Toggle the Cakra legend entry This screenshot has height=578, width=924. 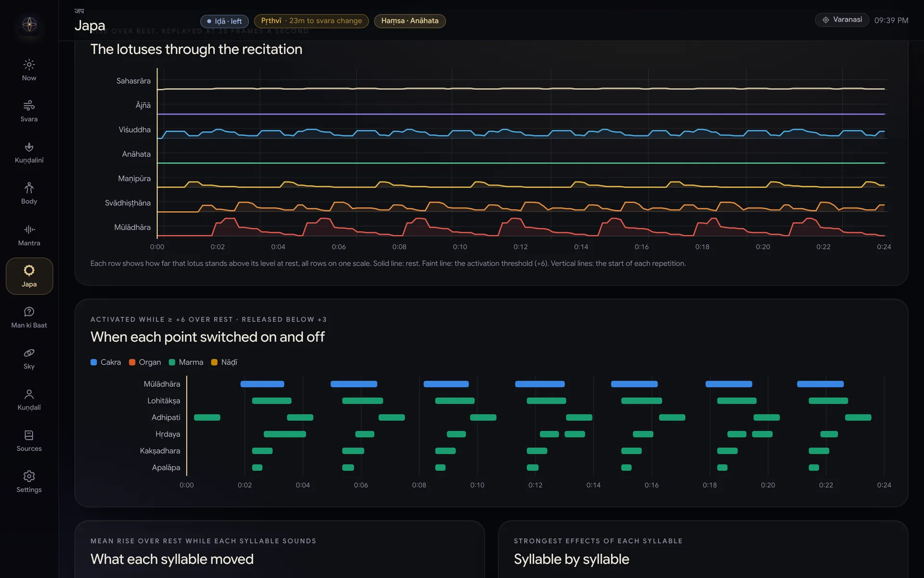point(106,362)
